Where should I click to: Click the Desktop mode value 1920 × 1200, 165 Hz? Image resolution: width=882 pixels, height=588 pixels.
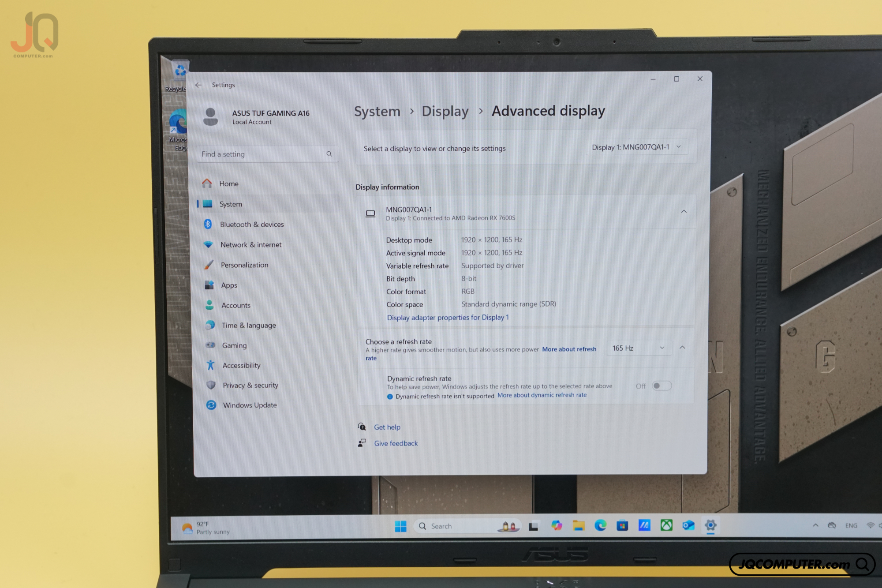pos(492,240)
